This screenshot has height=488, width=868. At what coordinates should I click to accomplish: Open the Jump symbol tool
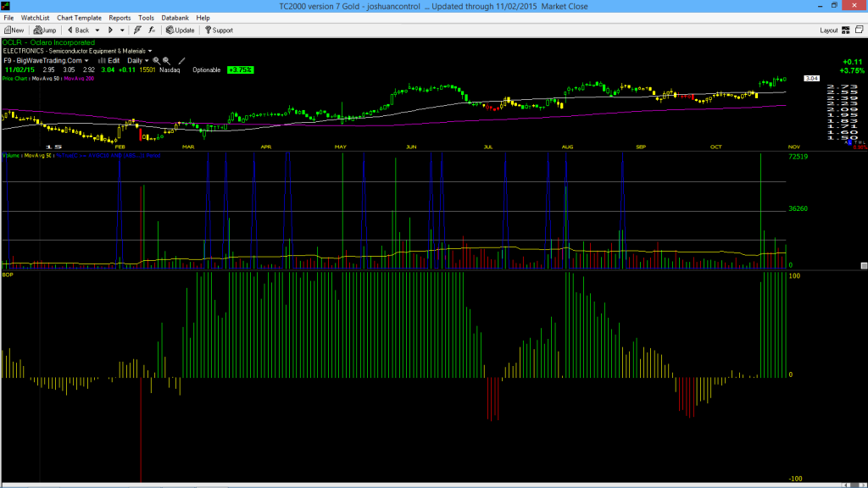[x=46, y=30]
